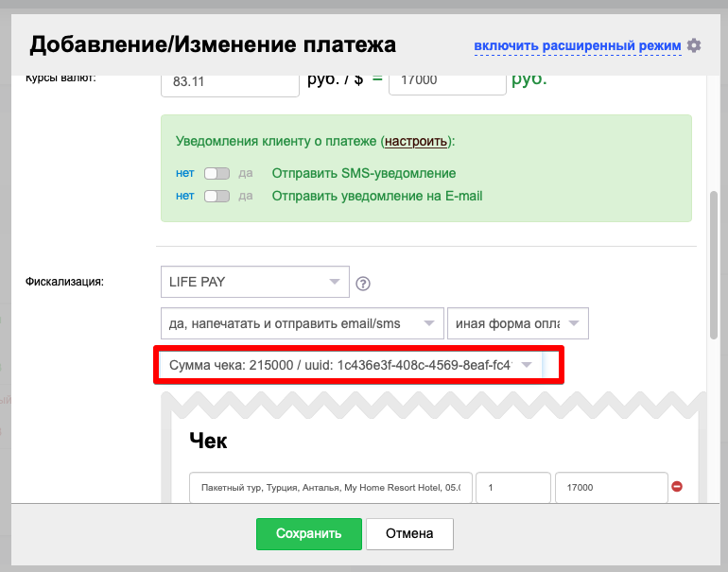Open settings gear next to extended mode link
The width and height of the screenshot is (728, 572).
pos(694,45)
